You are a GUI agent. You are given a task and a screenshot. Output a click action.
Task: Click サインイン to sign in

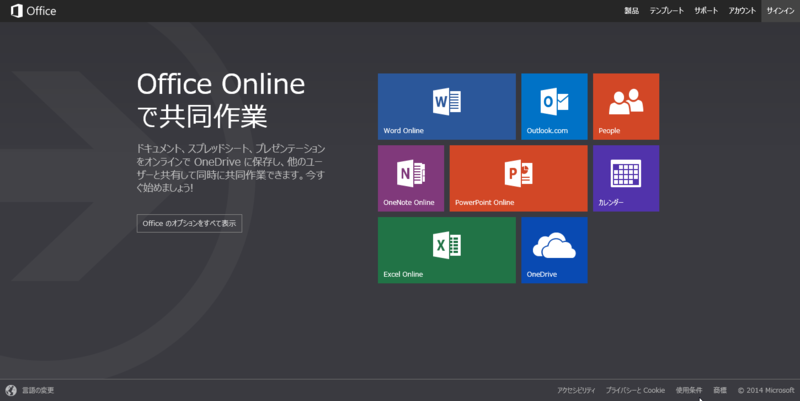tap(780, 11)
